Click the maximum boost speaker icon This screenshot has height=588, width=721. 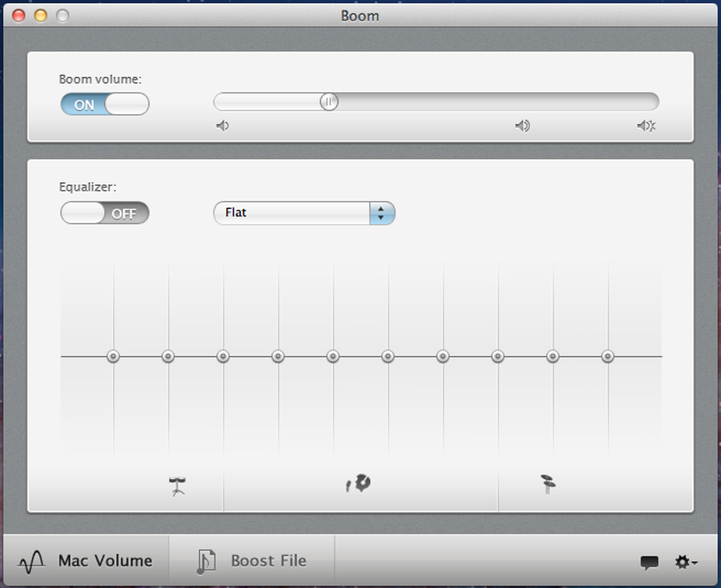click(647, 126)
